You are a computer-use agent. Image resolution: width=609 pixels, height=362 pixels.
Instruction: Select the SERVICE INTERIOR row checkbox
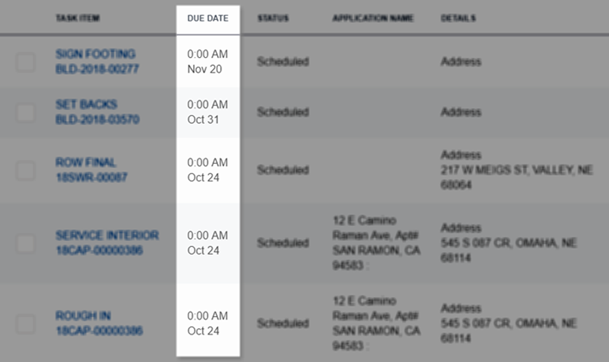pyautogui.click(x=26, y=244)
